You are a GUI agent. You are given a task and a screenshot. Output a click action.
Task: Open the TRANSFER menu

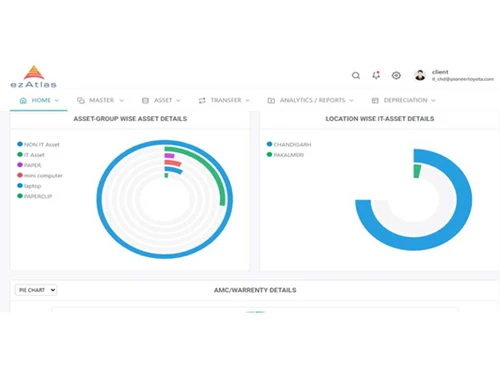click(224, 100)
